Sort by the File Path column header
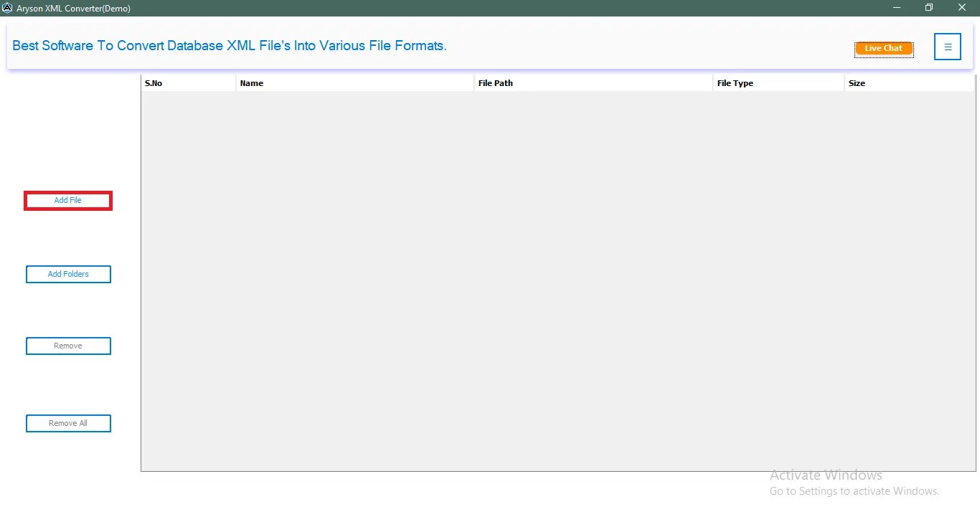 (594, 83)
